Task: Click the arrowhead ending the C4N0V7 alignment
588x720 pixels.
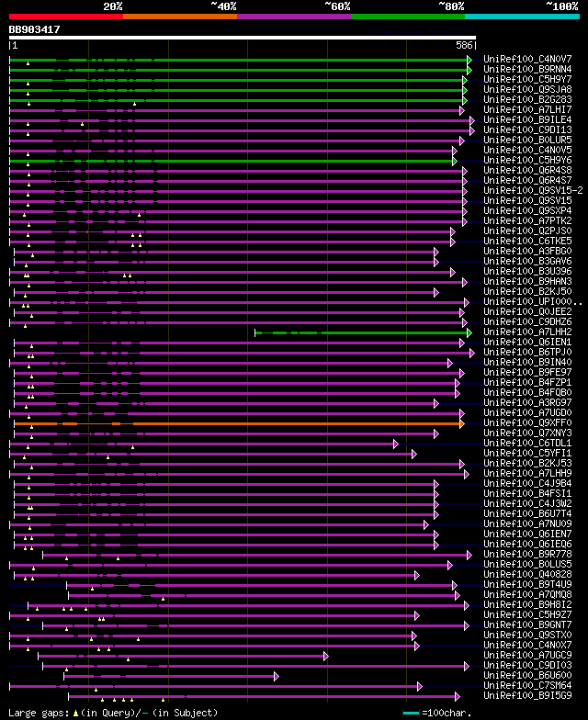Action: (x=469, y=61)
